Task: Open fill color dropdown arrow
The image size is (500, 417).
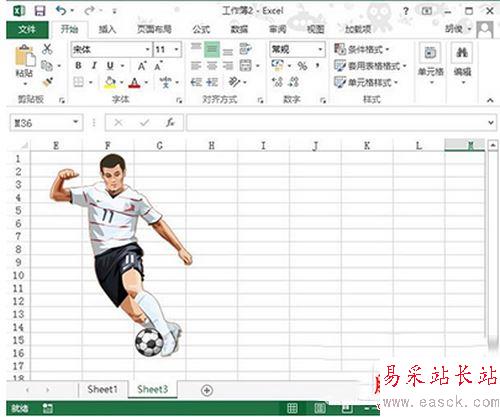Action: point(122,82)
